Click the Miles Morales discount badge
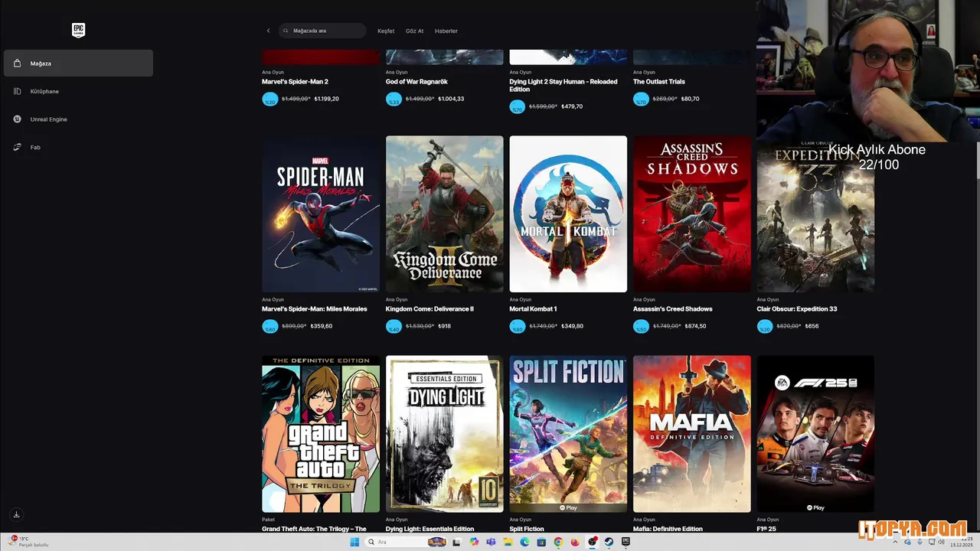The image size is (980, 551). tap(269, 326)
